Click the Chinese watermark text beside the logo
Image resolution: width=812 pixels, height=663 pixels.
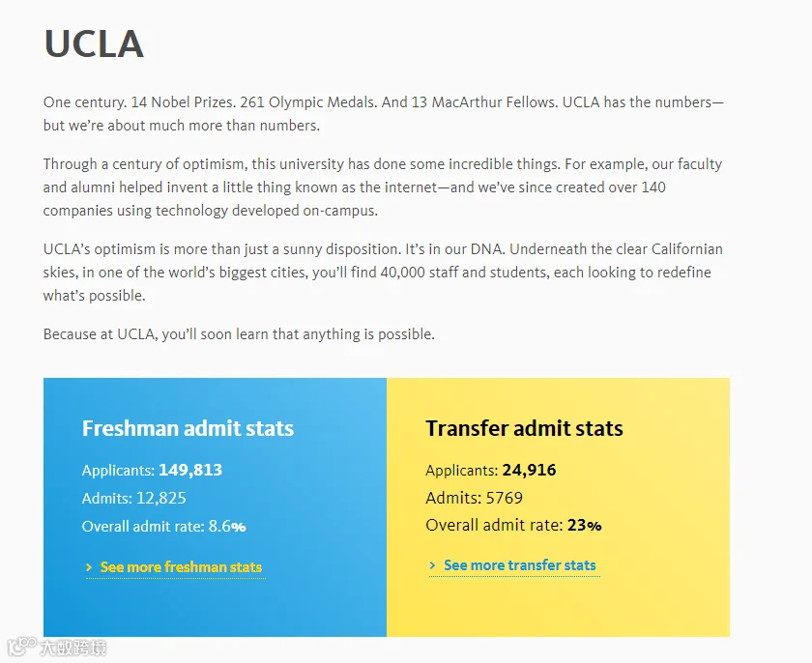(x=73, y=648)
